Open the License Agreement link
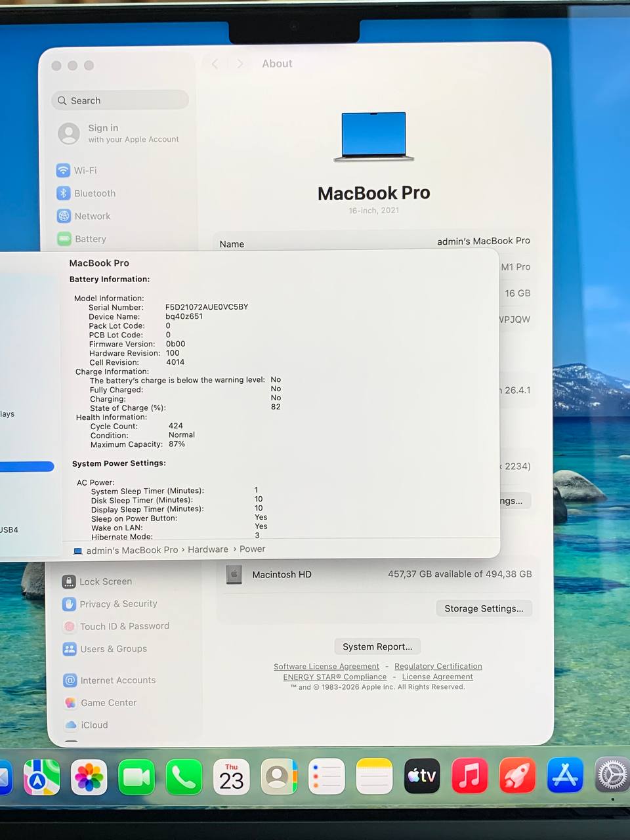Screen dimensions: 630x840 pos(437,677)
